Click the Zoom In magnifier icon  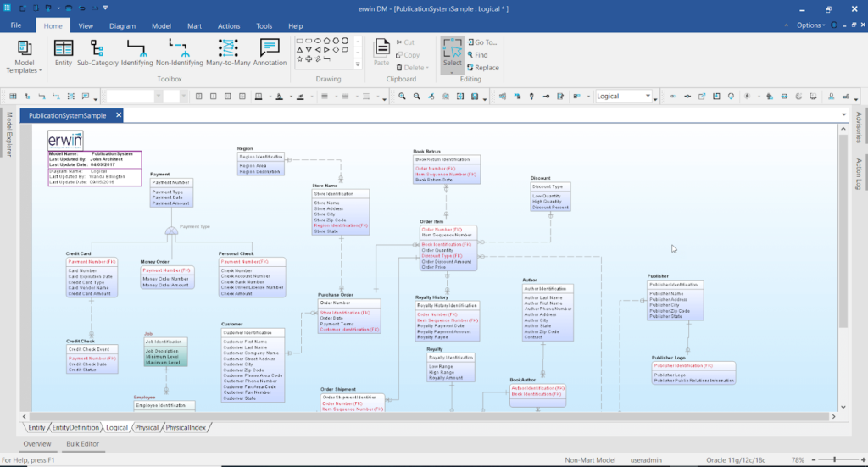(x=402, y=97)
